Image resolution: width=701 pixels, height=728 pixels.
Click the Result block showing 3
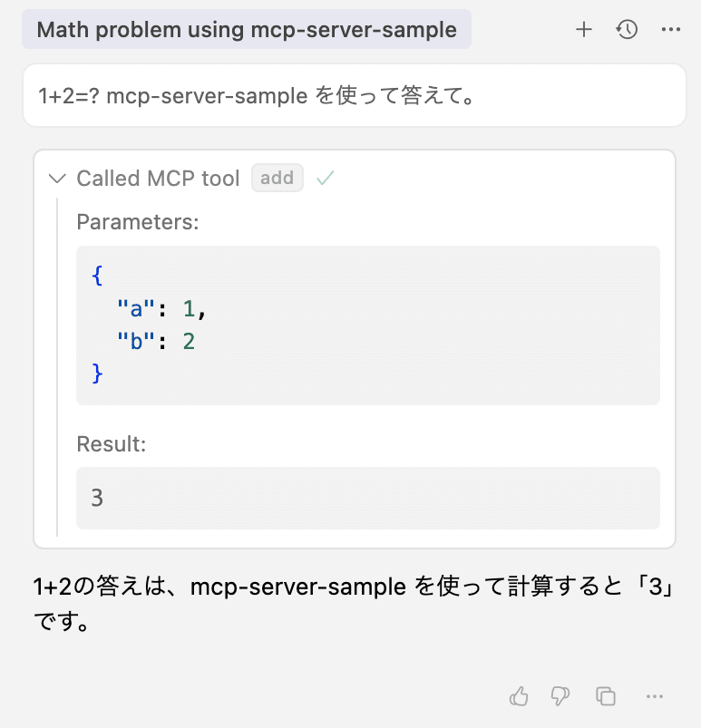[367, 498]
